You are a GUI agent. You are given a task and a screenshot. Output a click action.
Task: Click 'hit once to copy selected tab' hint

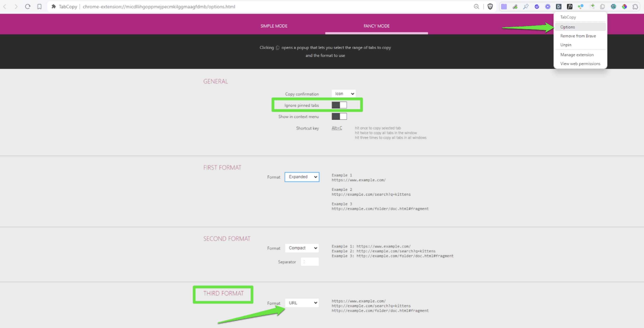[x=378, y=128]
